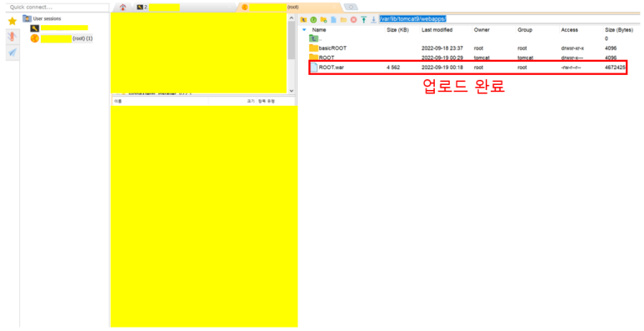Sort by Group column
Viewport: 644px width, 331px height.
coord(525,30)
